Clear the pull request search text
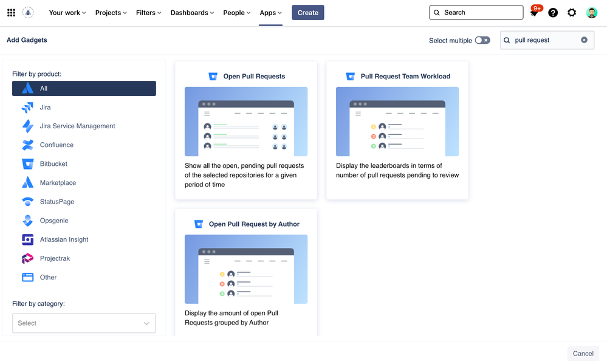The image size is (607, 364). [x=584, y=40]
